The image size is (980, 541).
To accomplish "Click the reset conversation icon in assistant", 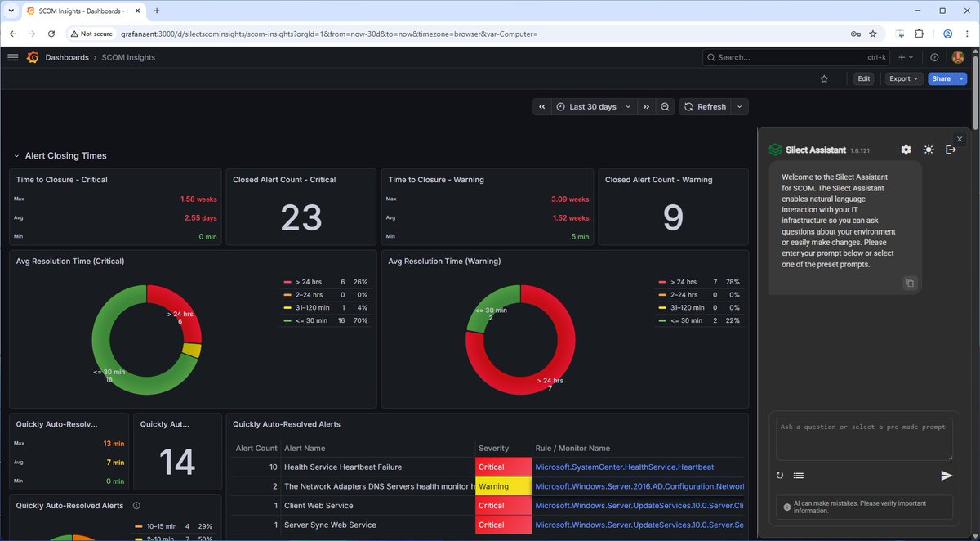I will click(x=780, y=475).
